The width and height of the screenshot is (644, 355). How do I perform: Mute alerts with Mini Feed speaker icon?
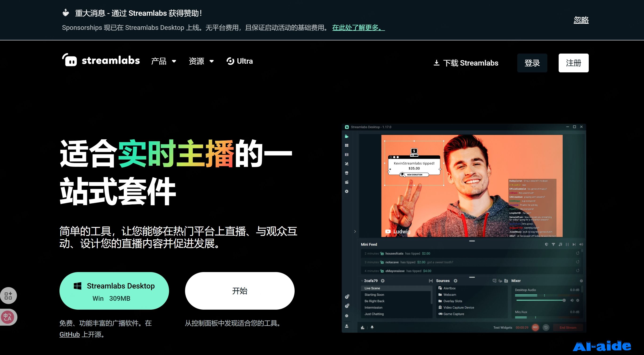coord(581,245)
